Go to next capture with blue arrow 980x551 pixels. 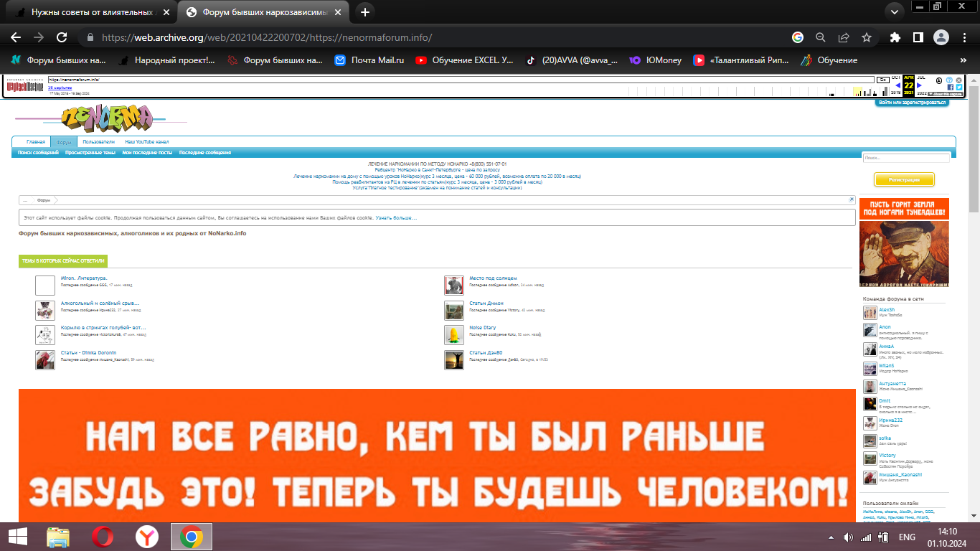pos(919,85)
